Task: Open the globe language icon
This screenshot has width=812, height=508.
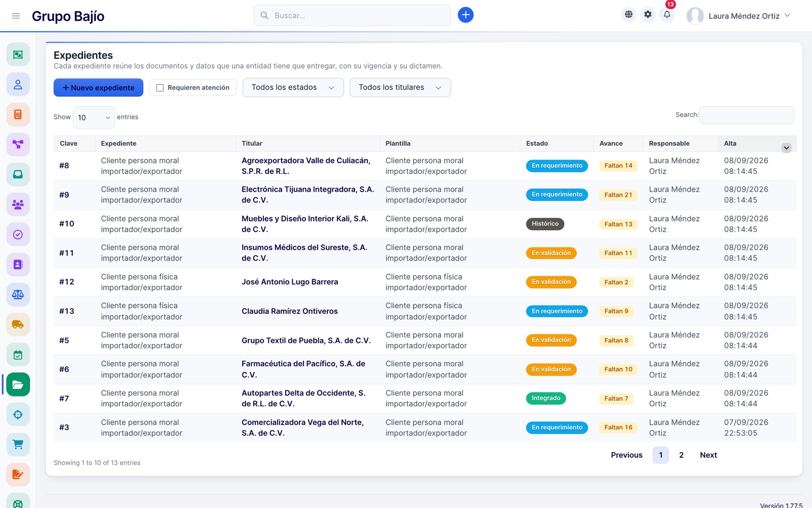Action: coord(629,15)
